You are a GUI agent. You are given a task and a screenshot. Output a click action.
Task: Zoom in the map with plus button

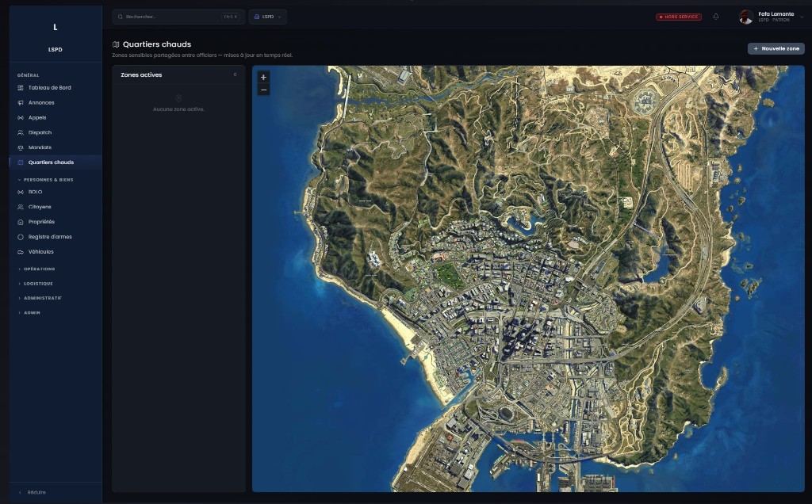pyautogui.click(x=263, y=77)
